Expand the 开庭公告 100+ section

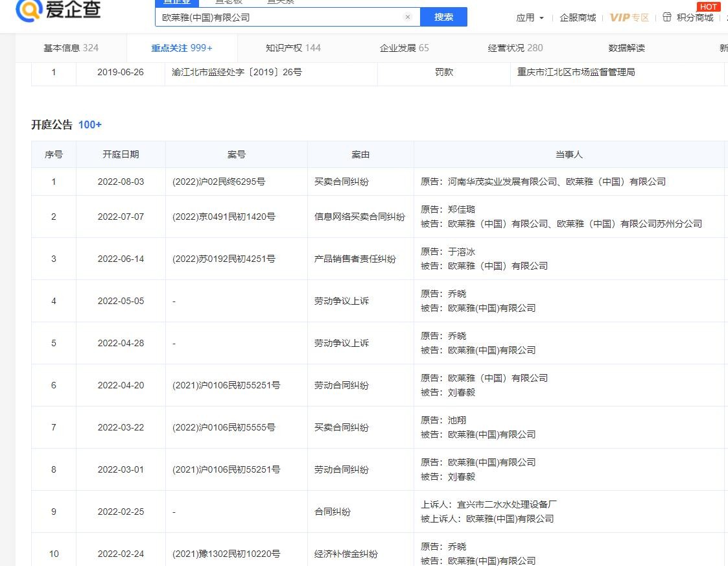[x=89, y=124]
